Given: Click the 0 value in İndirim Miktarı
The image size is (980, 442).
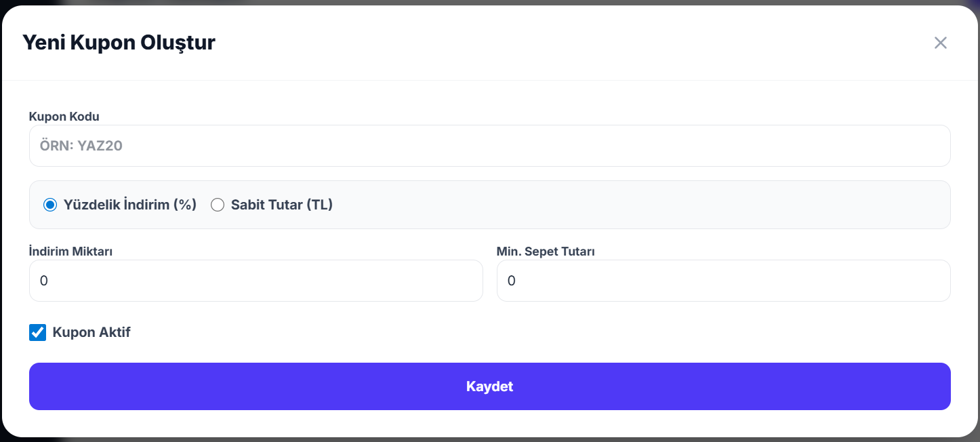Looking at the screenshot, I should [x=44, y=281].
